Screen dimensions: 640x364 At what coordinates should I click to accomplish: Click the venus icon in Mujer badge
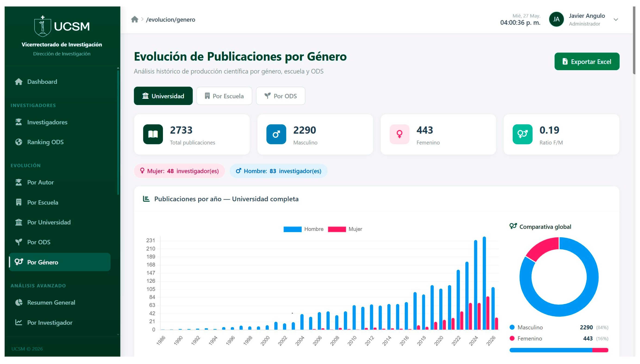click(x=142, y=171)
